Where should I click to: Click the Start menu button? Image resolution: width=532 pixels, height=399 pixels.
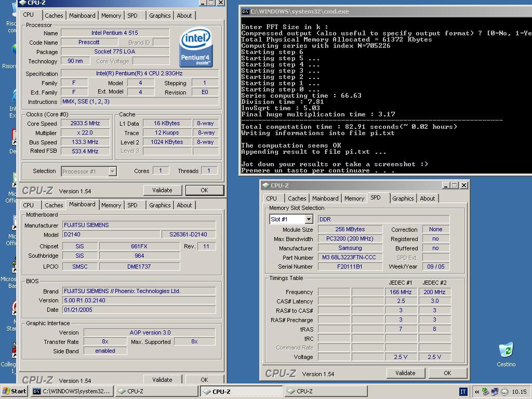14,392
